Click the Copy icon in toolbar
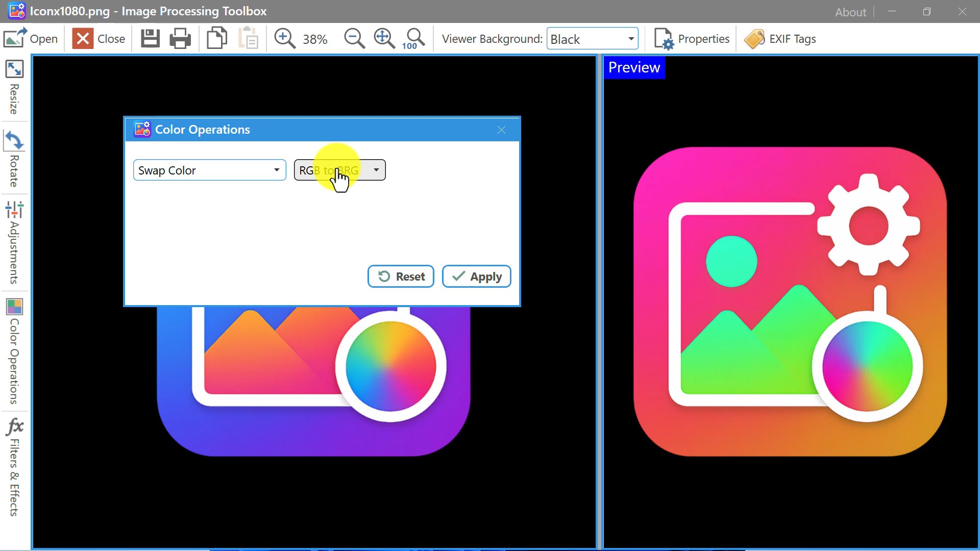 point(217,39)
